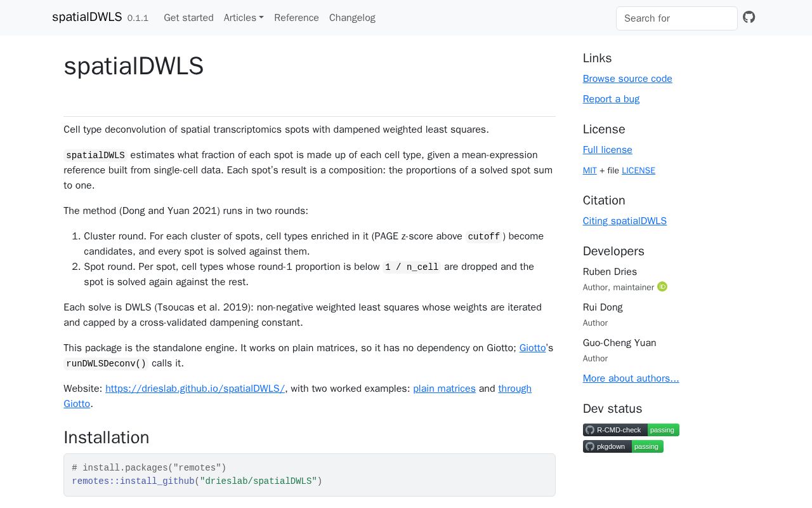The image size is (812, 508).
Task: Open the R-CMD-check passing badge
Action: (x=631, y=430)
